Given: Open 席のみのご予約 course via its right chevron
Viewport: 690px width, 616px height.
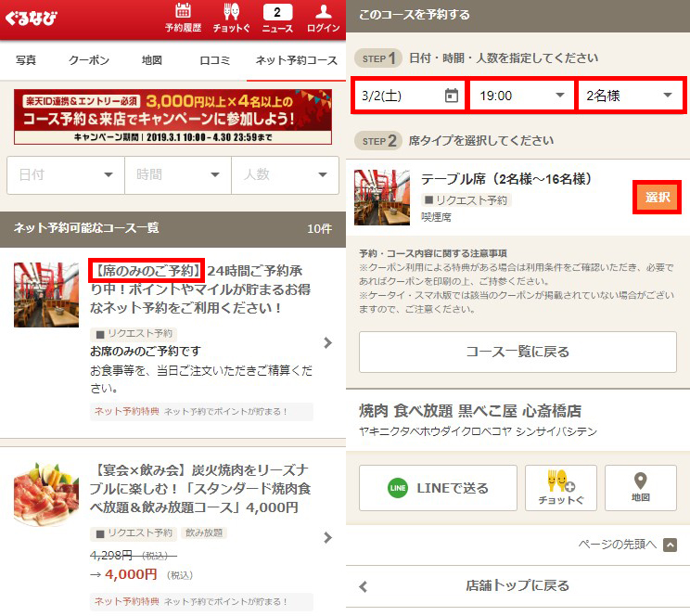Looking at the screenshot, I should point(327,342).
